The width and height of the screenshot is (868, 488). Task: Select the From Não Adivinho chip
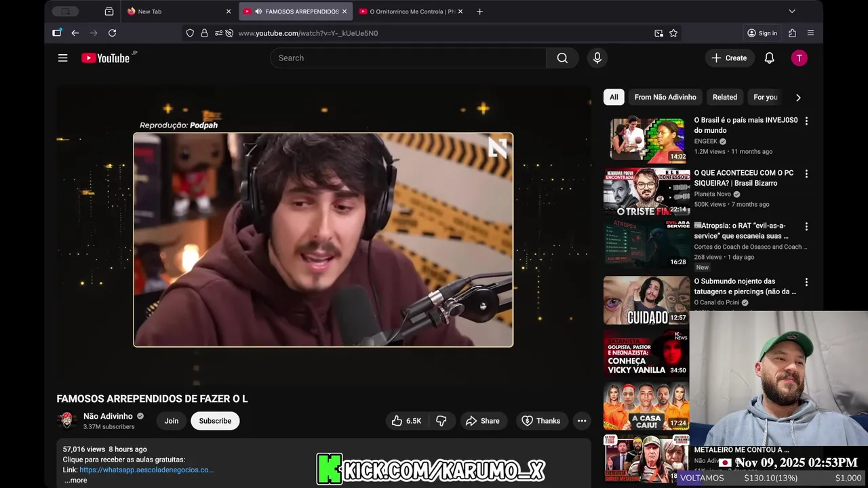[x=665, y=98]
